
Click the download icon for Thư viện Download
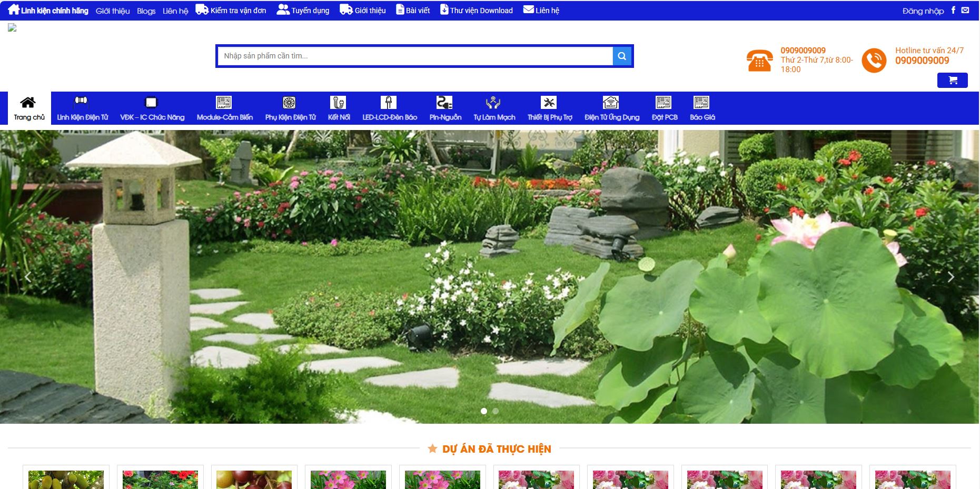(x=444, y=9)
